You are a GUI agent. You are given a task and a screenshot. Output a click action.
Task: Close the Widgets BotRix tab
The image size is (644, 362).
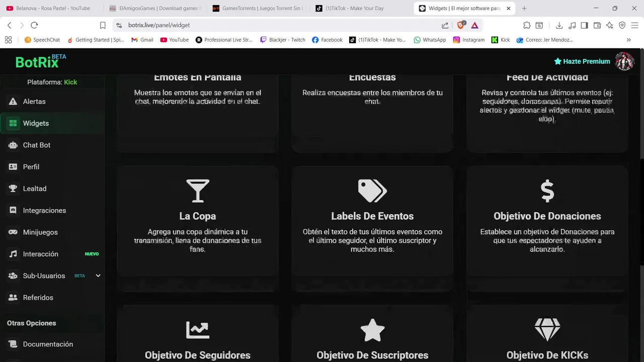(x=509, y=8)
